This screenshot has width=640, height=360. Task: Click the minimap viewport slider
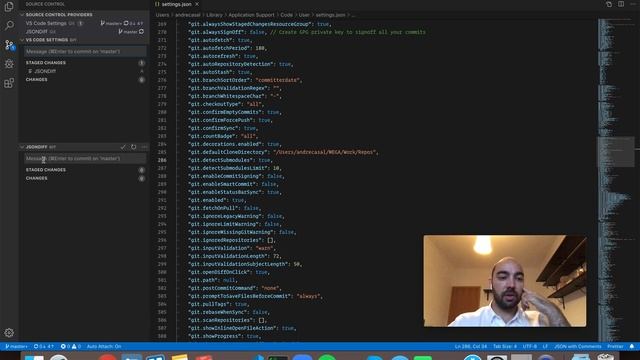(616, 152)
